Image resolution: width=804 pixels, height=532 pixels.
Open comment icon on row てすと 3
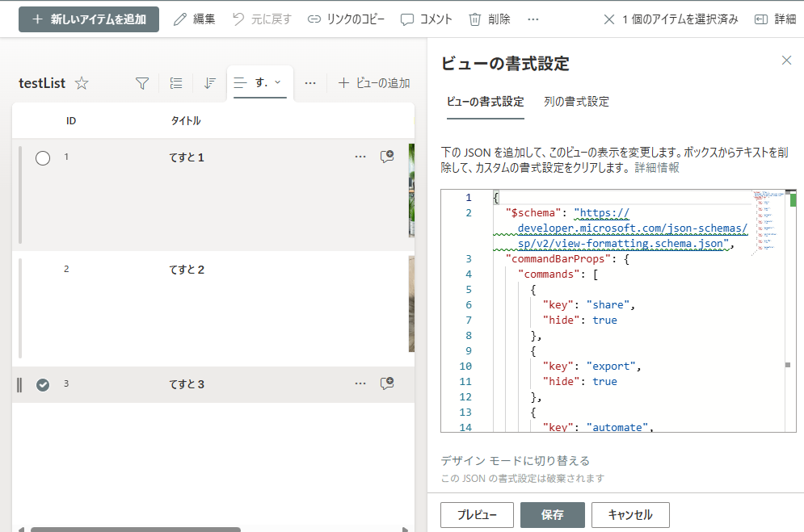387,383
